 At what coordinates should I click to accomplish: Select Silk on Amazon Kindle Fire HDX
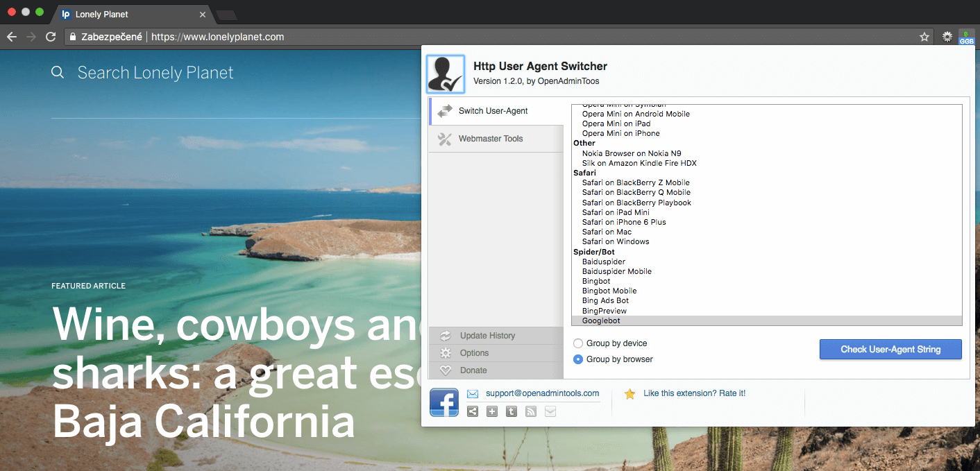pos(639,163)
